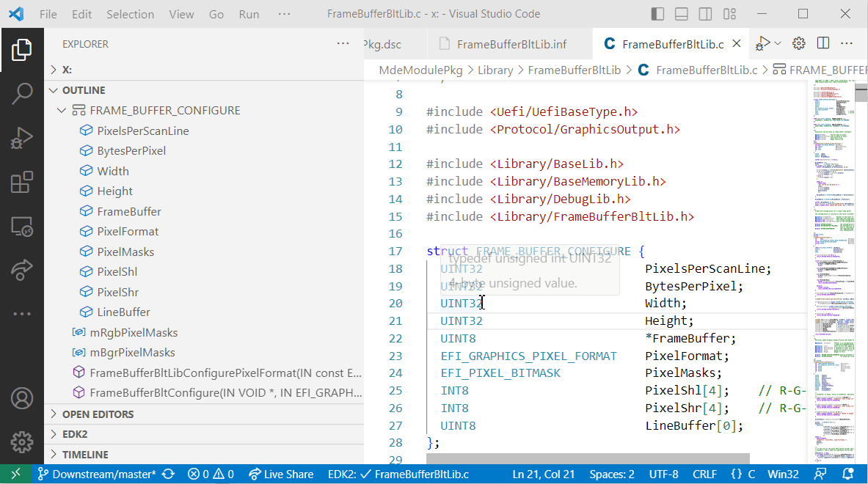This screenshot has width=868, height=484.
Task: Select language mode C in status bar
Action: click(743, 474)
